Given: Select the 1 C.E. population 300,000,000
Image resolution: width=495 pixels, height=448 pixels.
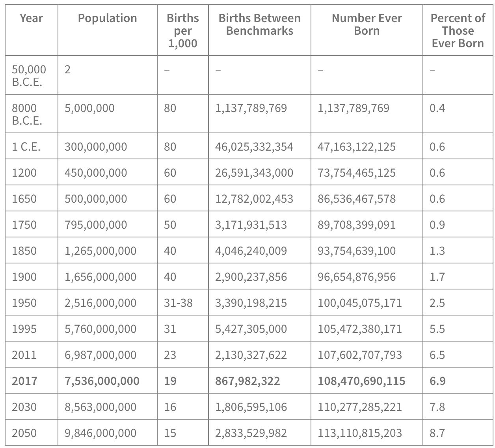Looking at the screenshot, I should (x=96, y=147).
